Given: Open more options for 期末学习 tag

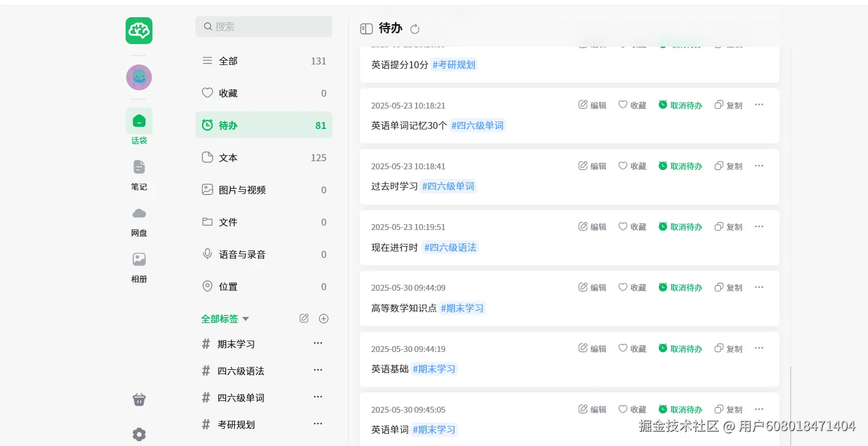Looking at the screenshot, I should 318,343.
